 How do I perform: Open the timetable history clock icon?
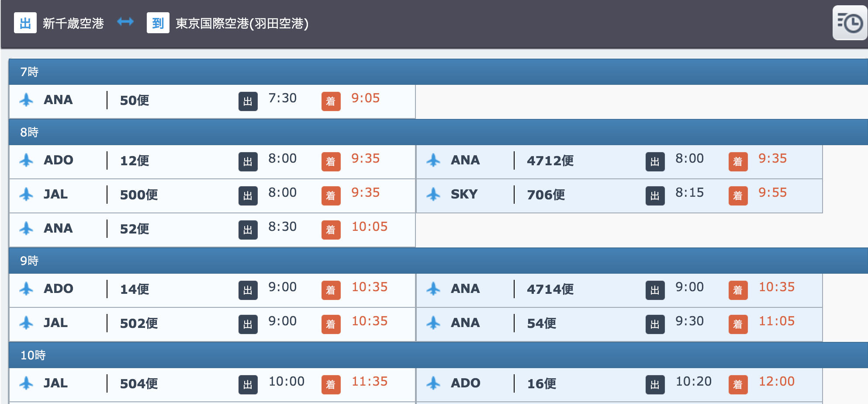pyautogui.click(x=850, y=23)
